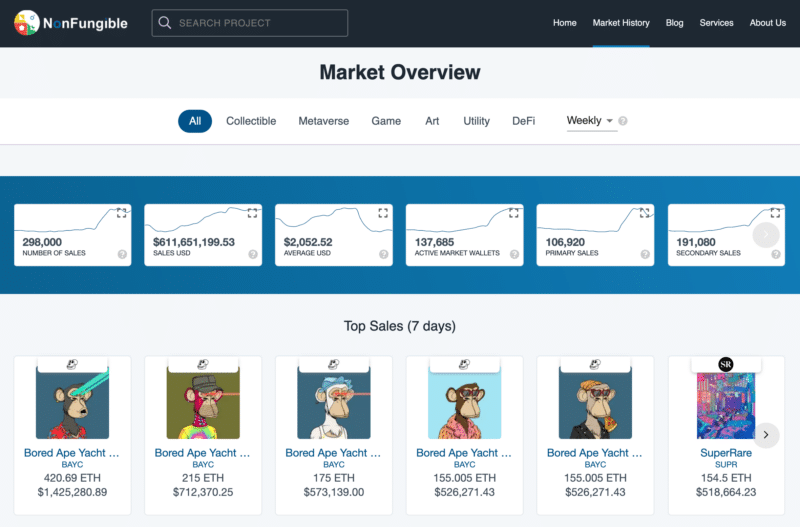Open pink ape thumbnail on 215 ETH card

point(203,405)
